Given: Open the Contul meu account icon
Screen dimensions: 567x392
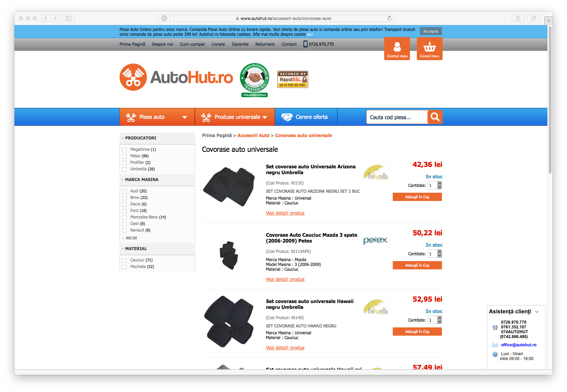Looking at the screenshot, I should pos(397,48).
